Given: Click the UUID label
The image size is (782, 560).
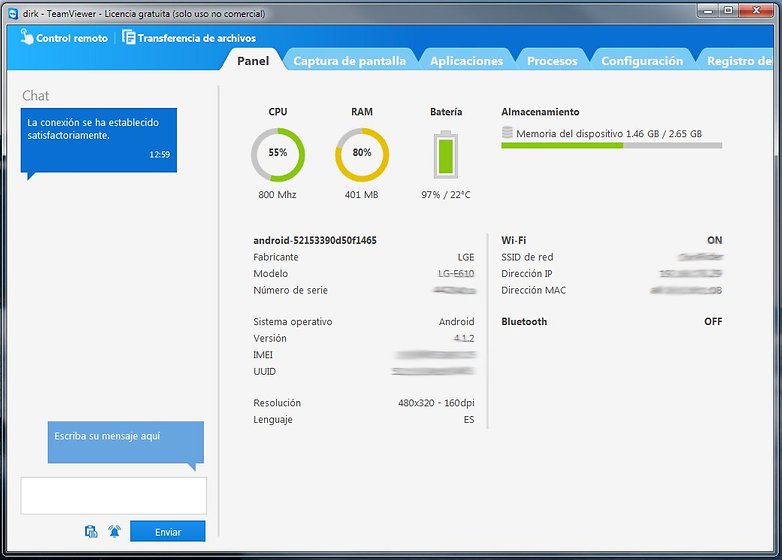Looking at the screenshot, I should click(x=264, y=372).
